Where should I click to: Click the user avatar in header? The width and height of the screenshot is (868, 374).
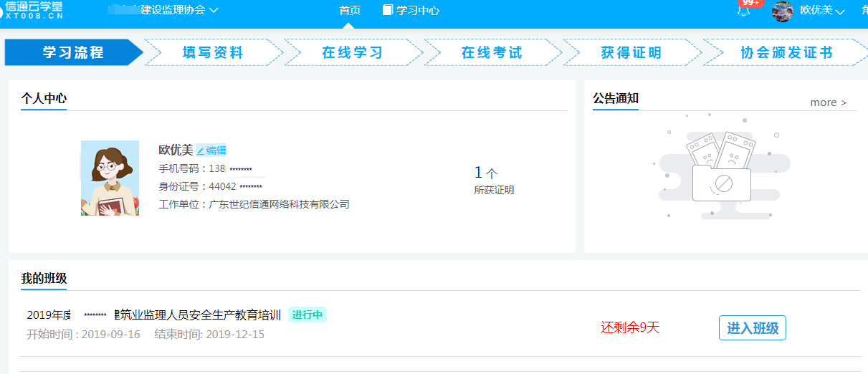tap(783, 11)
